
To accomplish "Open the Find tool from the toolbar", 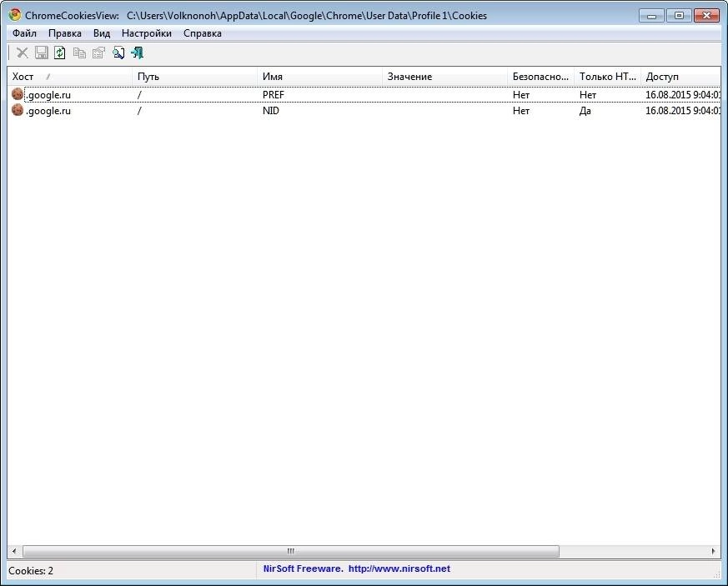I will pos(118,53).
